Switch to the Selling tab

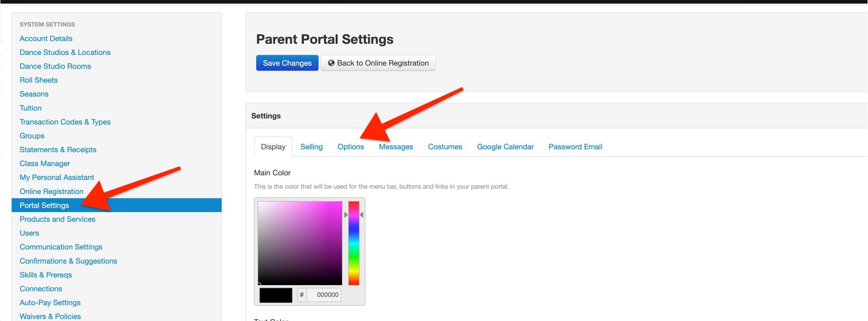[x=311, y=147]
